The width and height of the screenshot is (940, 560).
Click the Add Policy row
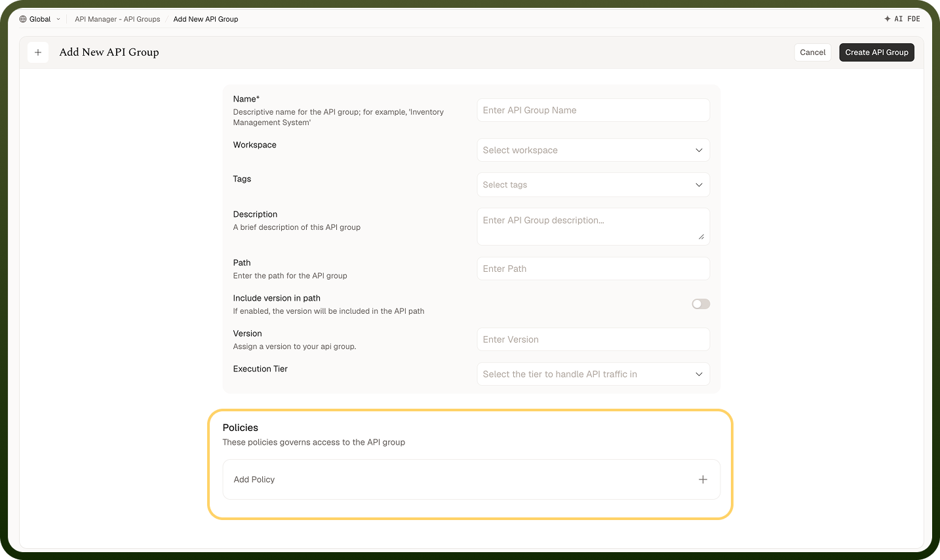(471, 479)
